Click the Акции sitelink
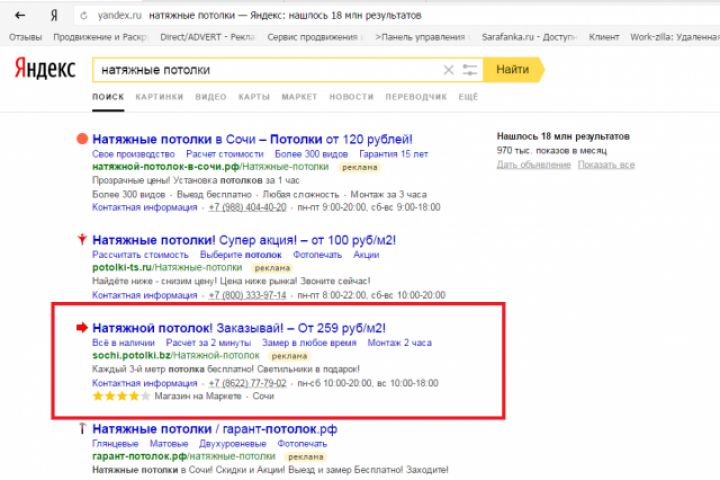Viewport: 720px width, 480px height. point(366,254)
